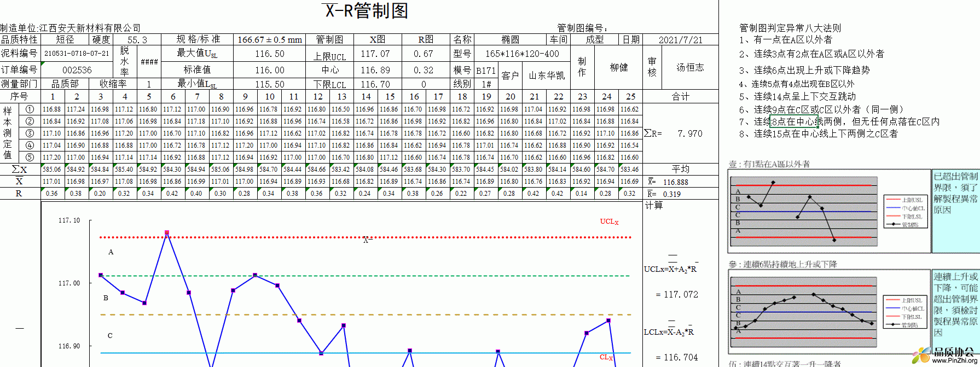Click the 最小值LSL value 115.50
Image resolution: width=980 pixels, height=367 pixels.
coord(270,84)
